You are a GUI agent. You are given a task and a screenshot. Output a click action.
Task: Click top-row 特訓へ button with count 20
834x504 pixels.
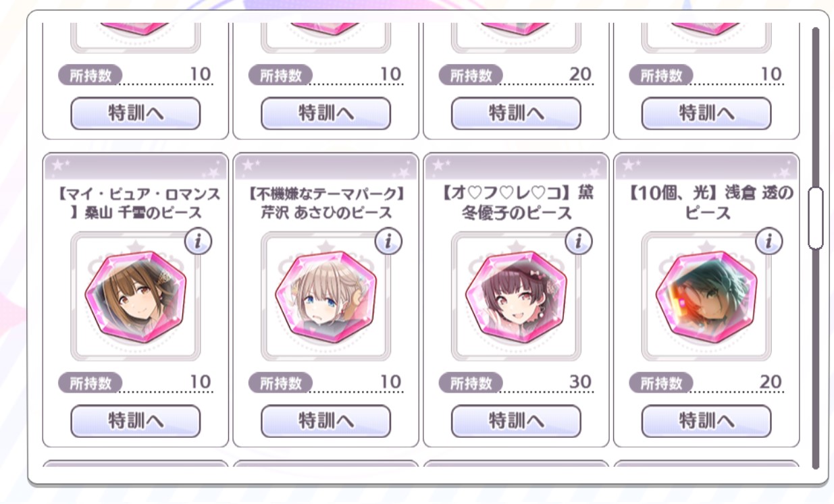coord(517,113)
